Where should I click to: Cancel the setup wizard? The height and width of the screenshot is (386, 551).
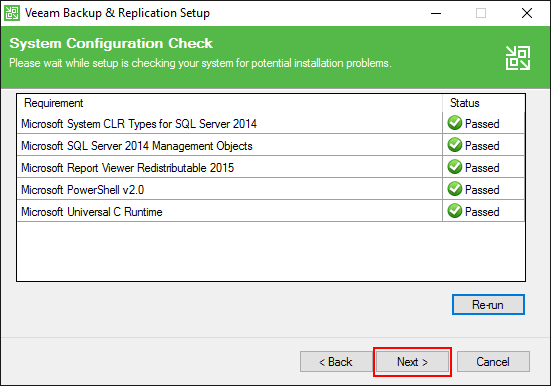click(x=493, y=362)
